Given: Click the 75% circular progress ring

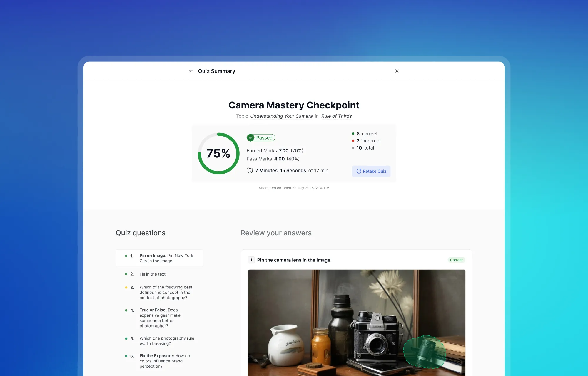Looking at the screenshot, I should [218, 153].
